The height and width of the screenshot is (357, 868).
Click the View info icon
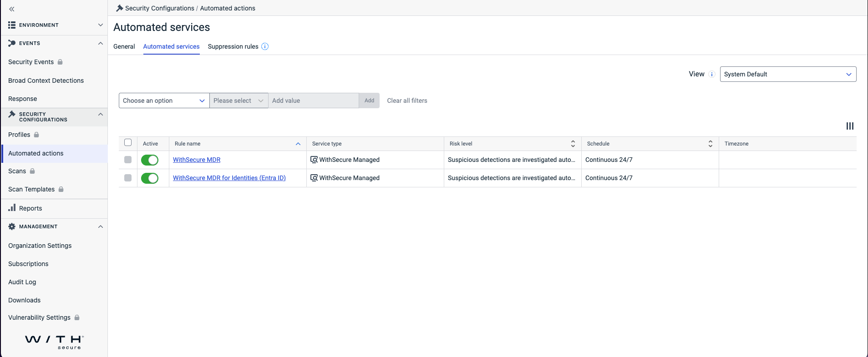pyautogui.click(x=712, y=74)
